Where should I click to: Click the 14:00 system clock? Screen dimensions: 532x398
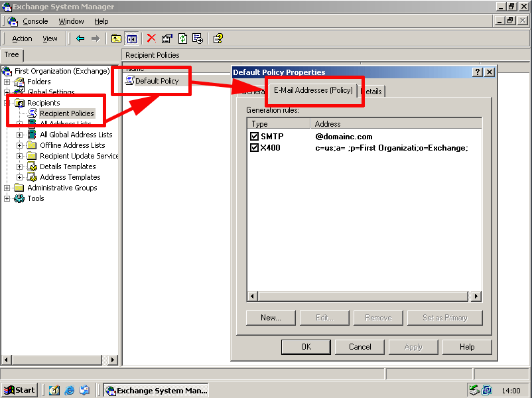511,391
